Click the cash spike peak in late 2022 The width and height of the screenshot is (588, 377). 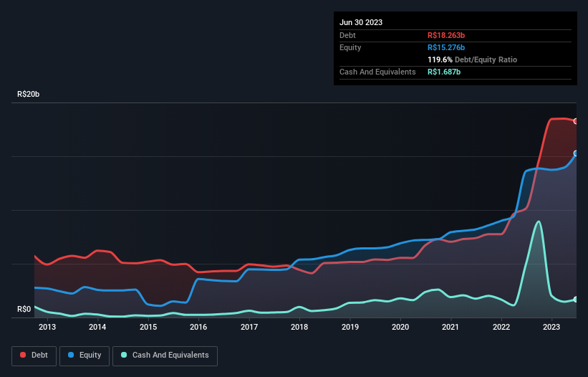coord(539,221)
